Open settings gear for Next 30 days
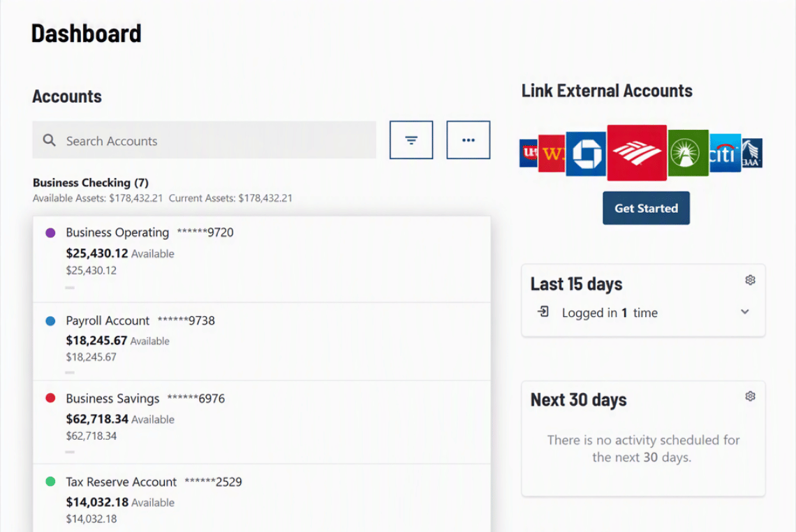 pyautogui.click(x=751, y=396)
